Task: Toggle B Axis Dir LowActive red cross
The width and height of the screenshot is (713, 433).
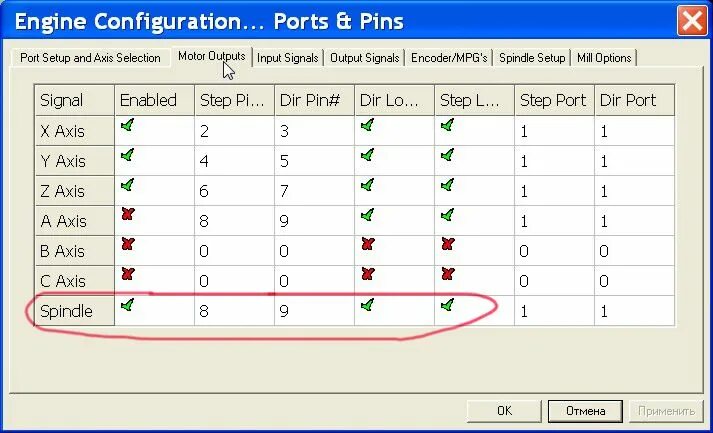Action: pos(368,244)
